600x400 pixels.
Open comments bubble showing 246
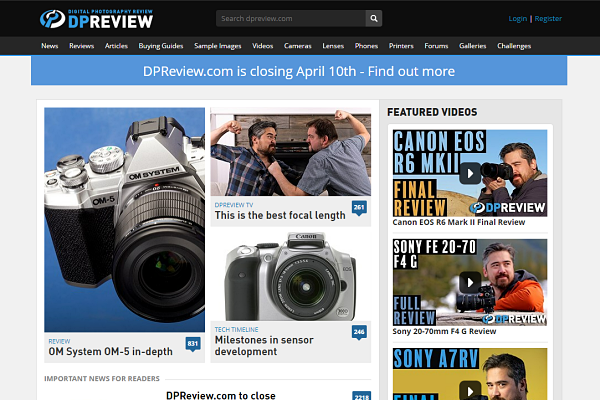(x=359, y=332)
